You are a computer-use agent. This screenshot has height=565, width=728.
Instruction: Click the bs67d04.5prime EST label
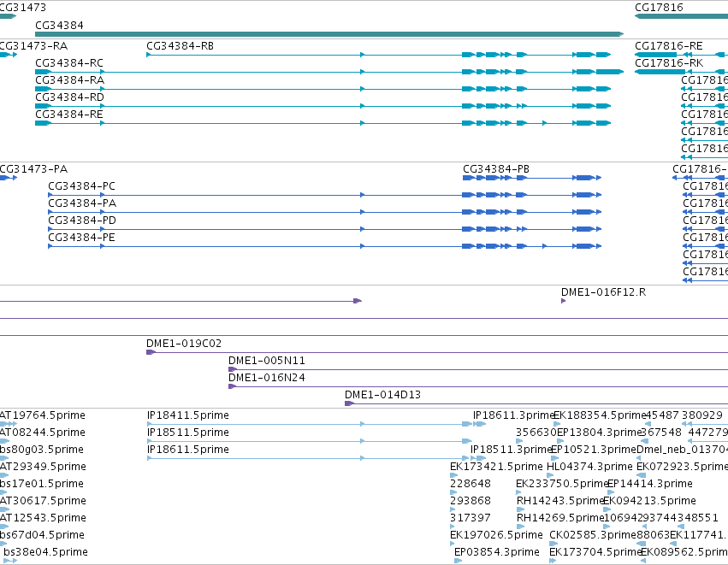pyautogui.click(x=42, y=535)
